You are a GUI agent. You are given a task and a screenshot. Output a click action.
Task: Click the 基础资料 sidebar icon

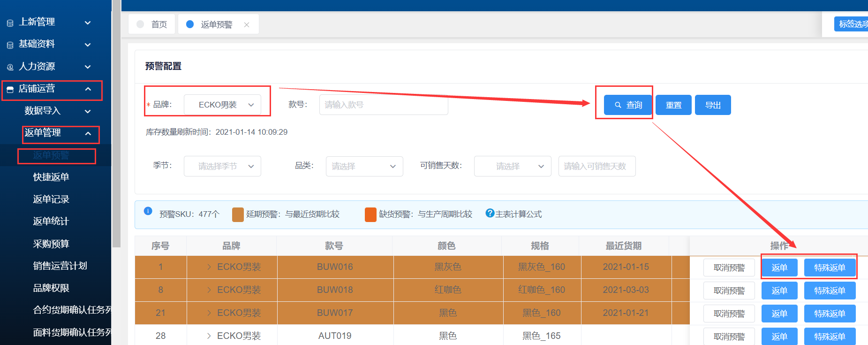pyautogui.click(x=10, y=45)
